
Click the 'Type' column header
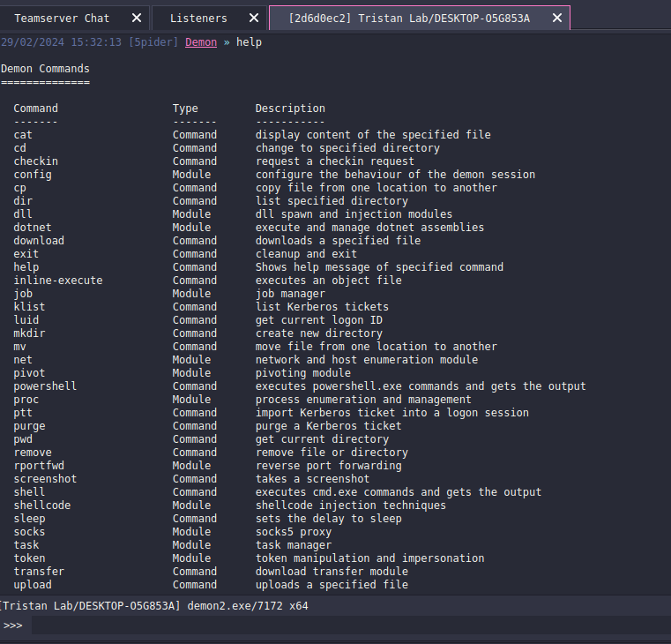tap(185, 109)
